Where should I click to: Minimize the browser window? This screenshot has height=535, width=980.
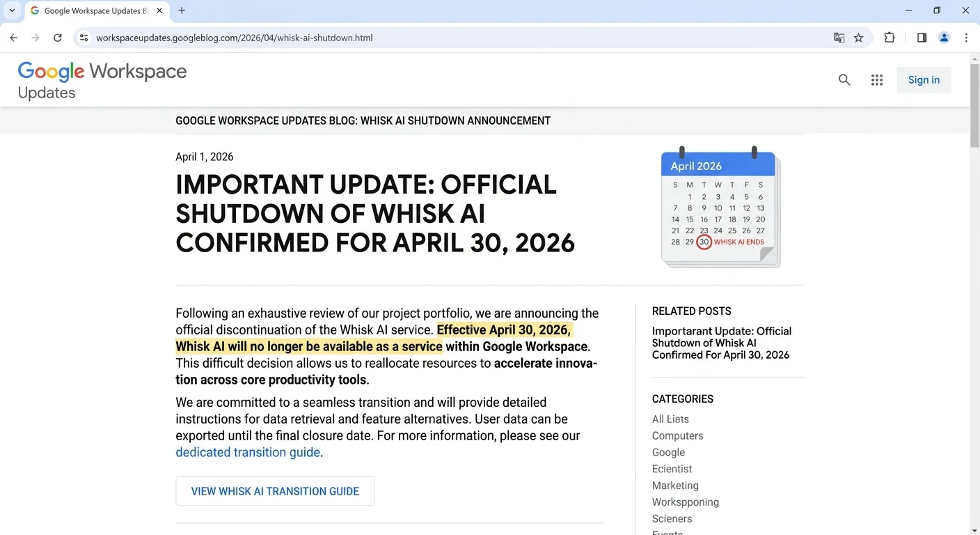pyautogui.click(x=908, y=10)
